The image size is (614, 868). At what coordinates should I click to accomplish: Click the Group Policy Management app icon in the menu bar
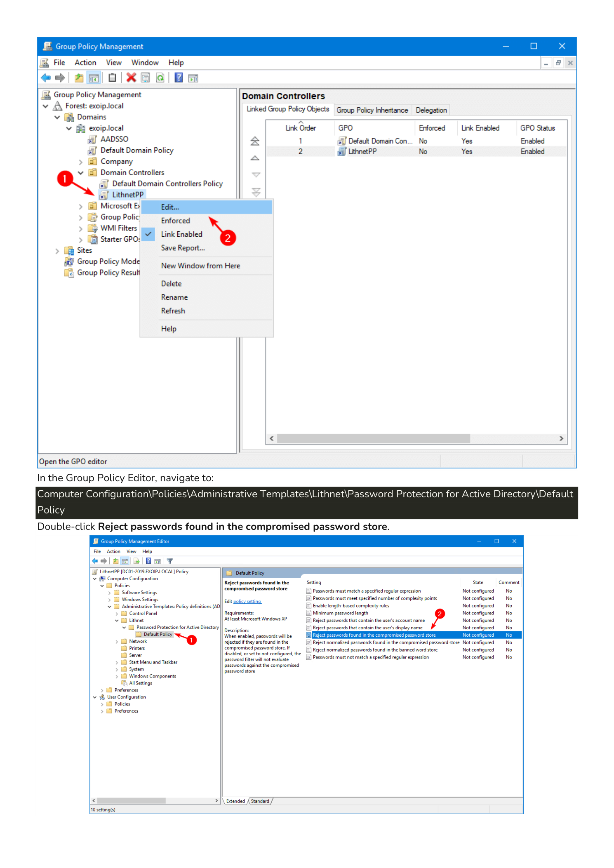pyautogui.click(x=44, y=63)
